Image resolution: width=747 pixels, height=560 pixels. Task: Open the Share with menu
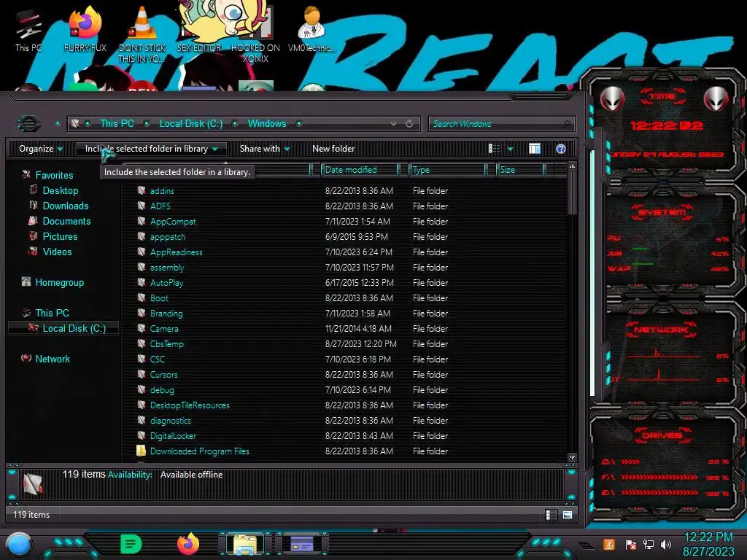(x=265, y=149)
